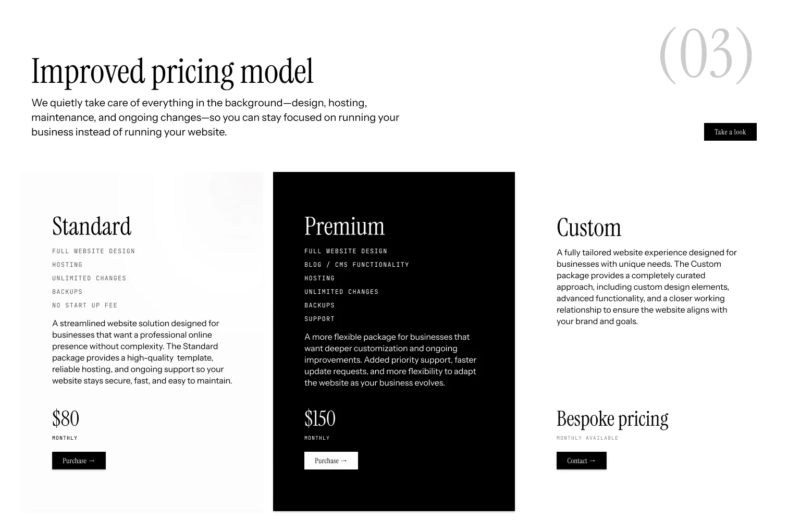Click the $150 price
The height and width of the screenshot is (532, 788).
click(320, 418)
